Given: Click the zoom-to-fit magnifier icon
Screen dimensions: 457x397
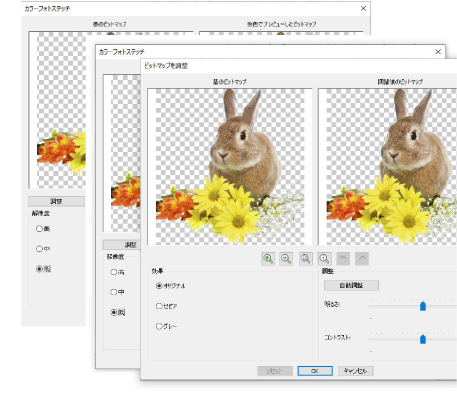Looking at the screenshot, I should point(306,259).
